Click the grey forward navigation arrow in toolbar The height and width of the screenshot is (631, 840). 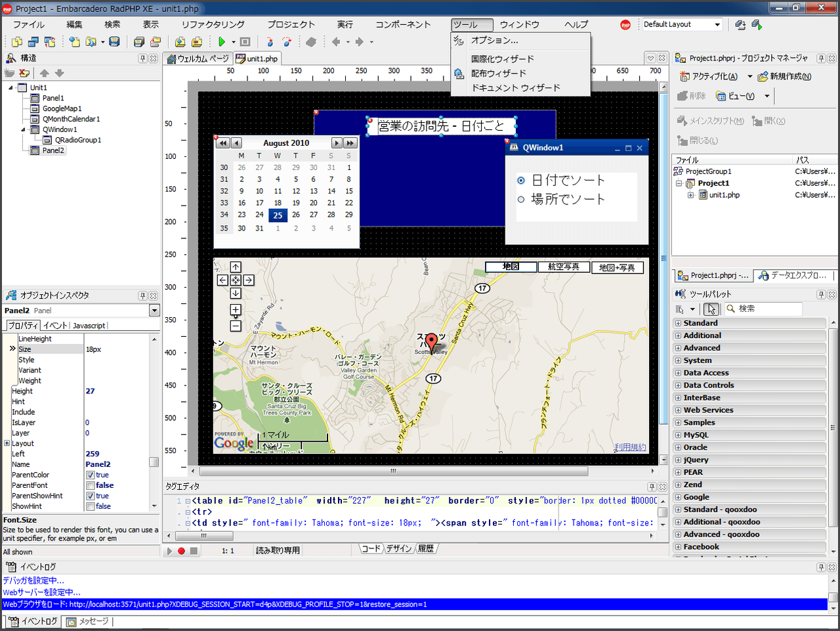359,42
